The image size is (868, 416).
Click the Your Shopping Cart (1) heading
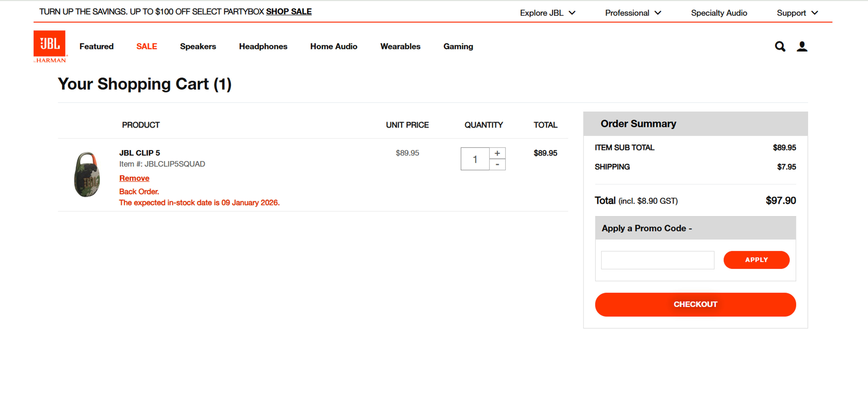point(145,84)
